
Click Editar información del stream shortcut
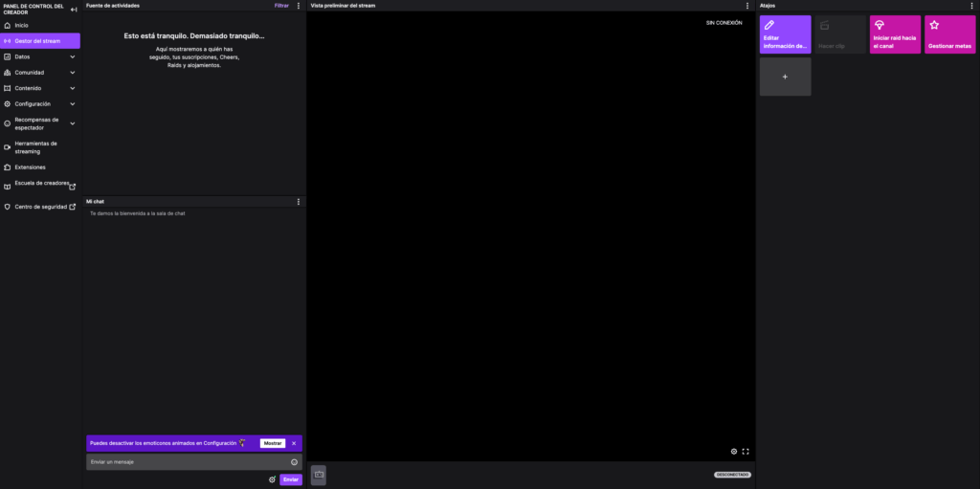click(785, 34)
